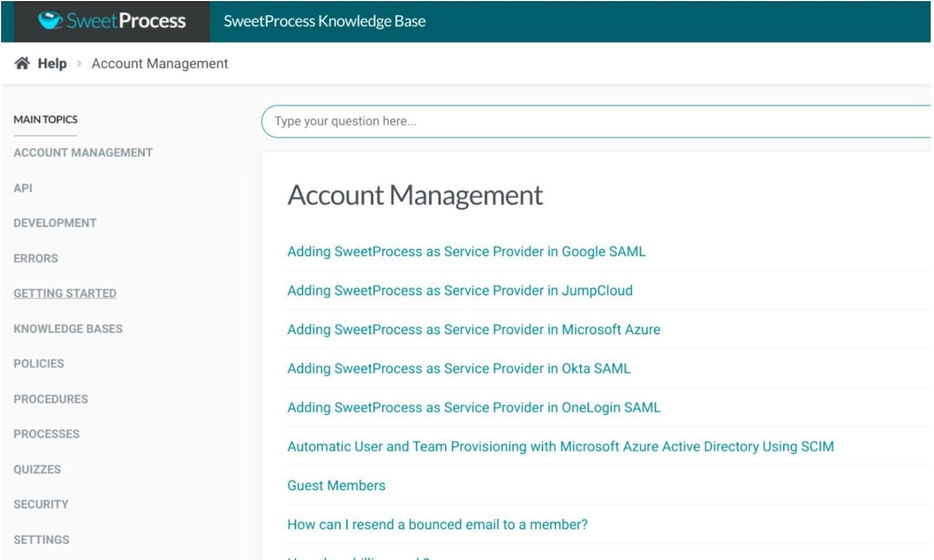
Task: Open Quizzes sidebar topic
Action: coord(37,470)
